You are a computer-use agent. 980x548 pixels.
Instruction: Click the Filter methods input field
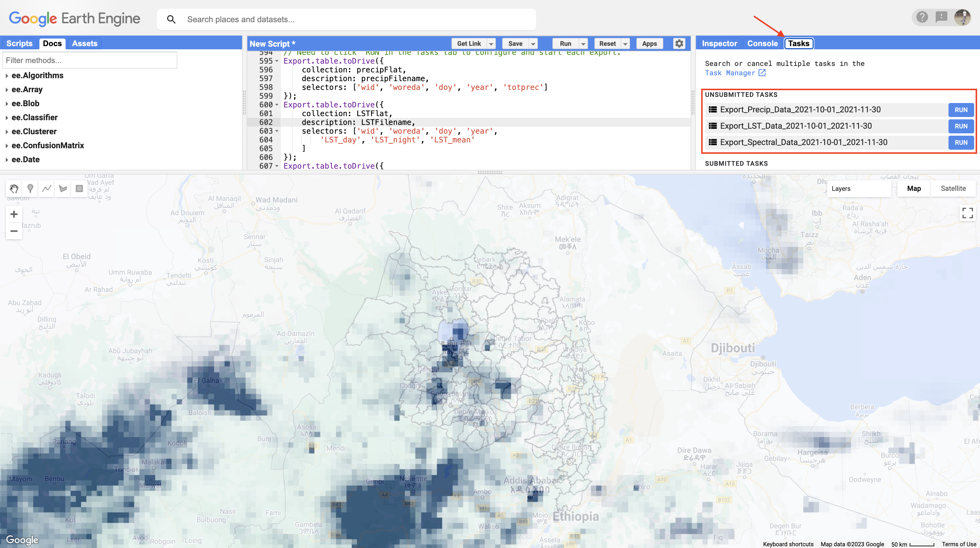(x=90, y=60)
